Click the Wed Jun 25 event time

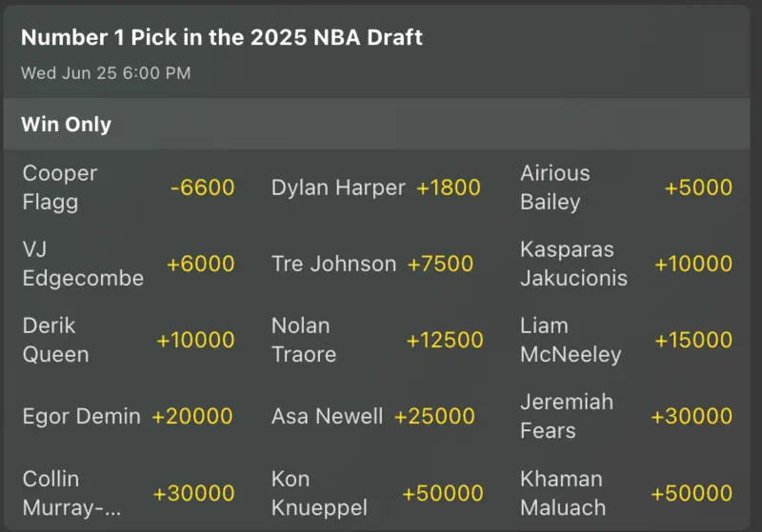coord(106,73)
